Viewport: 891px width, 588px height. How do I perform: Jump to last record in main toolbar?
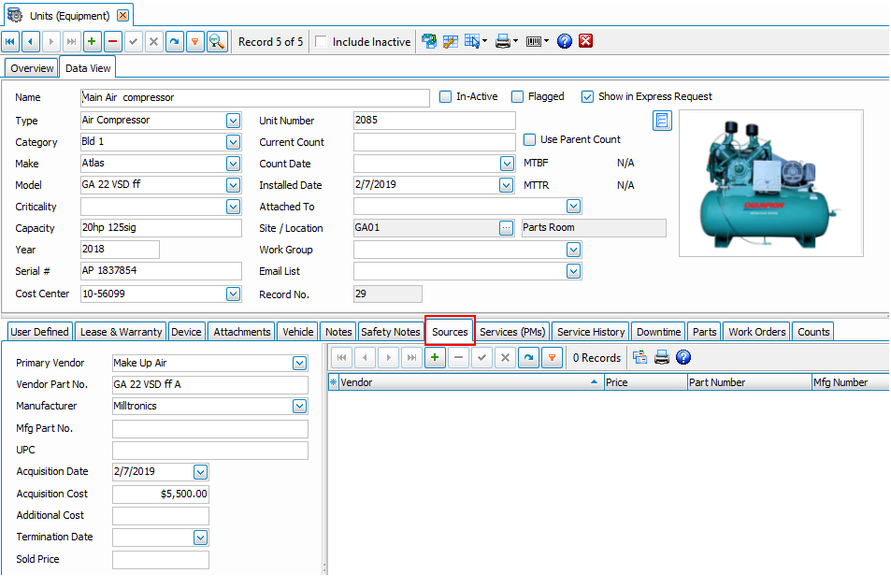72,41
